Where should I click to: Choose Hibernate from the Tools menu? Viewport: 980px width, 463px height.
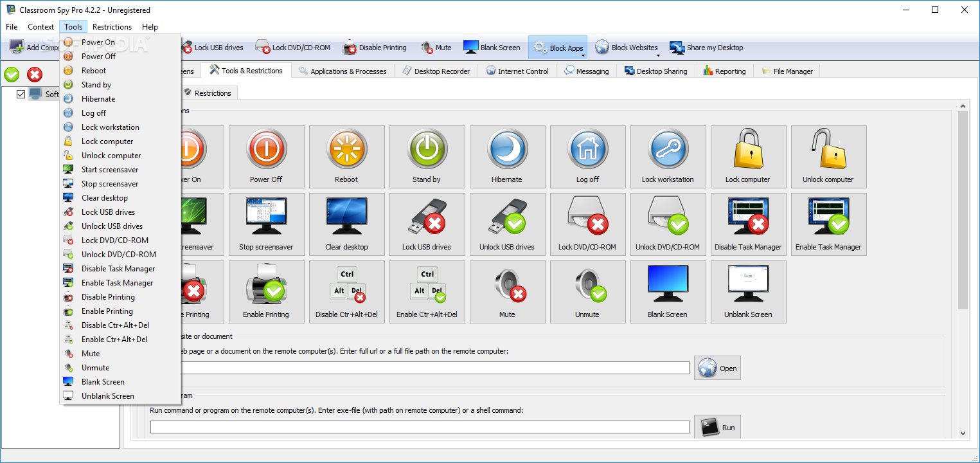tap(120, 99)
